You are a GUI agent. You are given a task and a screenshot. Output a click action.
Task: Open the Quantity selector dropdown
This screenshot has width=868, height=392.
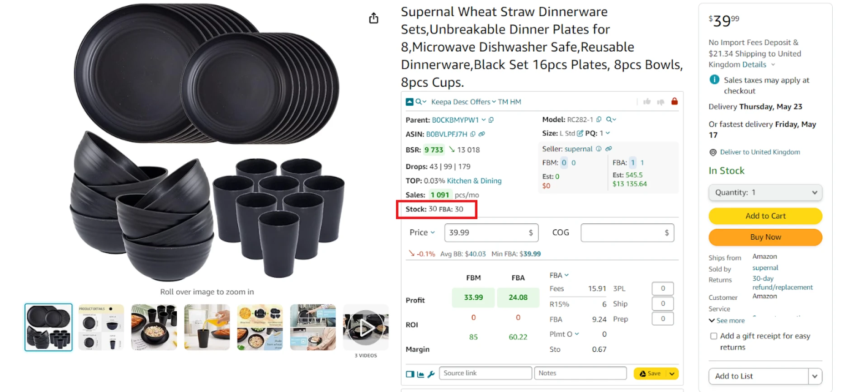click(x=765, y=192)
